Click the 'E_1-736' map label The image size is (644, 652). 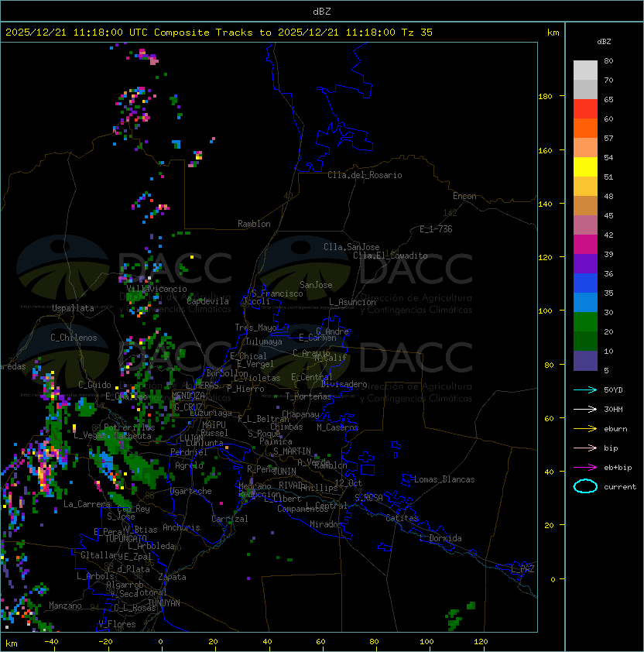pyautogui.click(x=436, y=229)
